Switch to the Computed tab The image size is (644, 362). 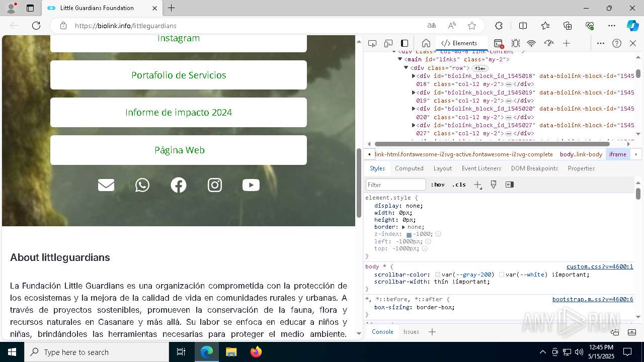pyautogui.click(x=409, y=168)
